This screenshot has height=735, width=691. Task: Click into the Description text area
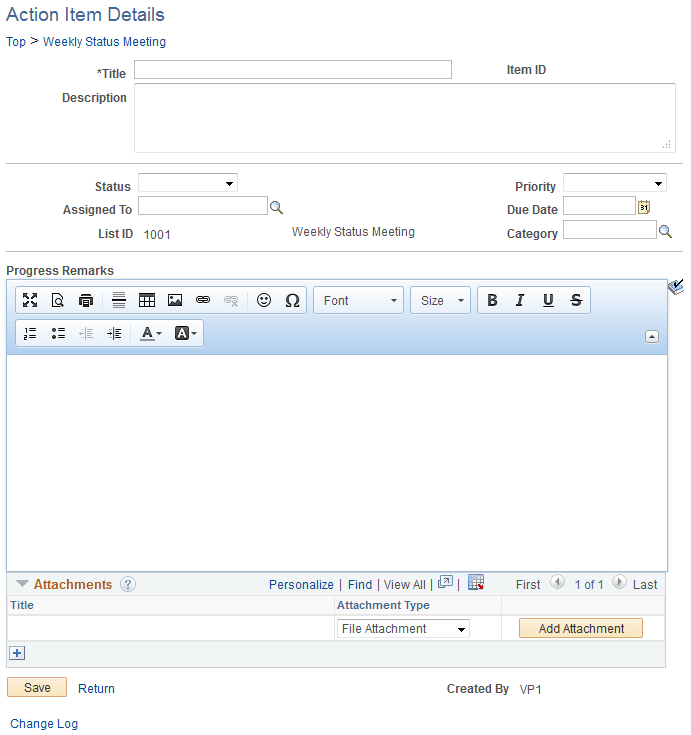point(405,118)
